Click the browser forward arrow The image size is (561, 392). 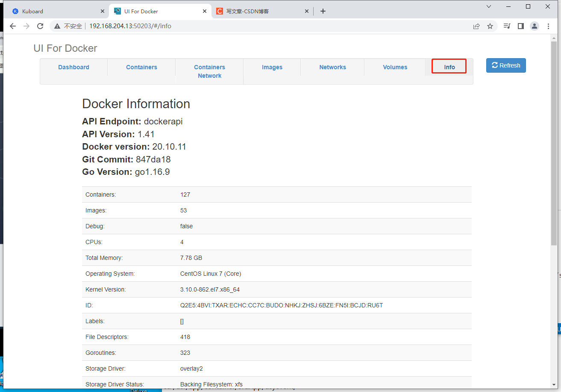(x=26, y=26)
